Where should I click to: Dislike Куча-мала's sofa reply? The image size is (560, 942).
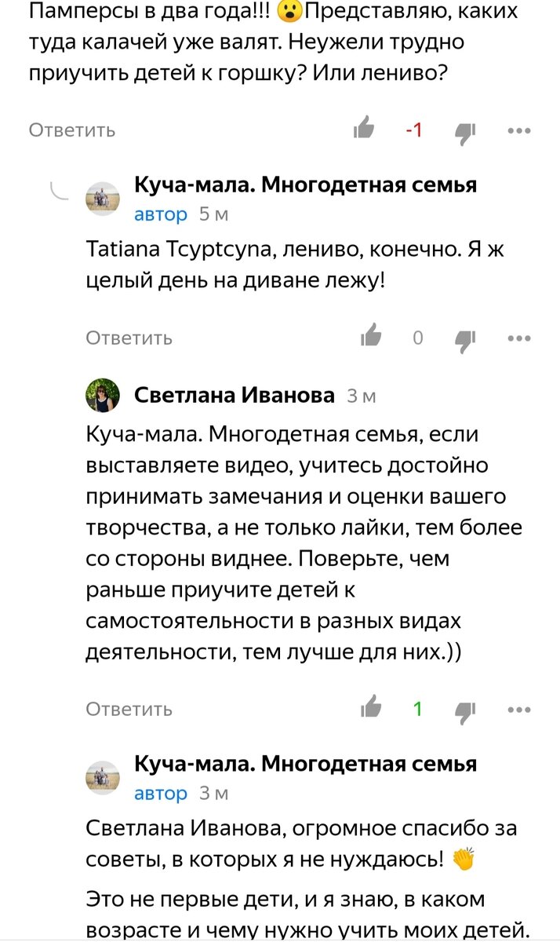tap(464, 338)
